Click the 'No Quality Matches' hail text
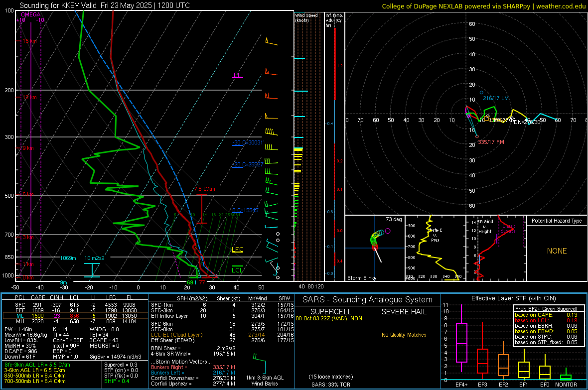588x390 pixels. [404, 335]
